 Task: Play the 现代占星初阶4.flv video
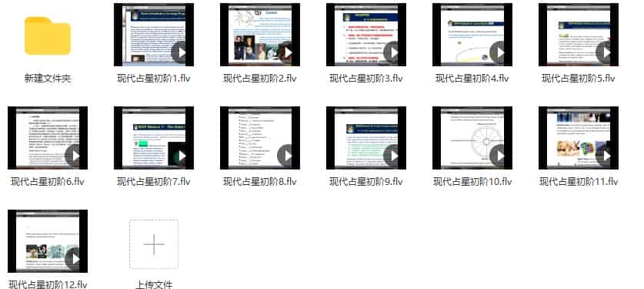point(500,52)
